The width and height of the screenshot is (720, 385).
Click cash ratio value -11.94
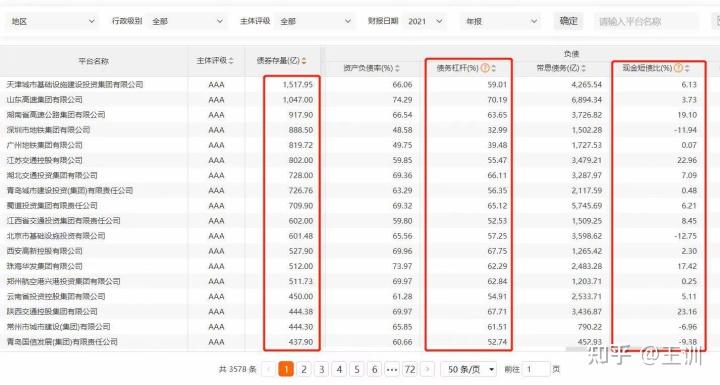[686, 130]
